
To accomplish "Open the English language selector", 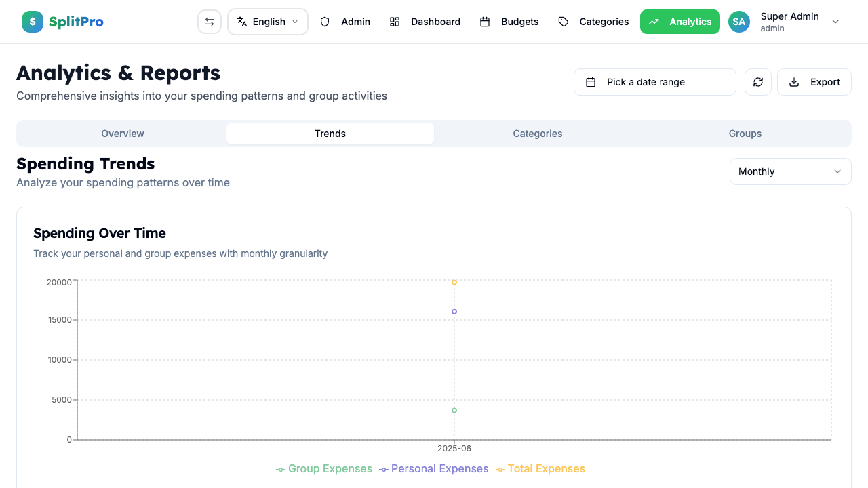I will coord(267,21).
